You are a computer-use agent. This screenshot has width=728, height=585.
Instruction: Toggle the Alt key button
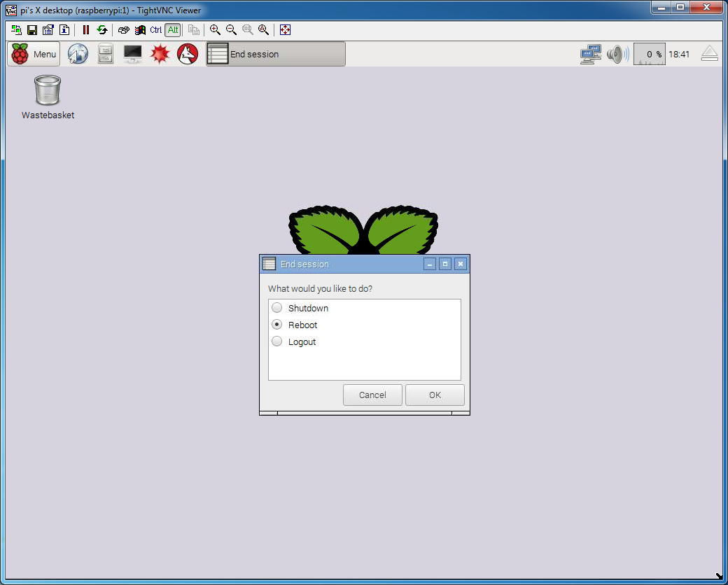click(x=173, y=30)
